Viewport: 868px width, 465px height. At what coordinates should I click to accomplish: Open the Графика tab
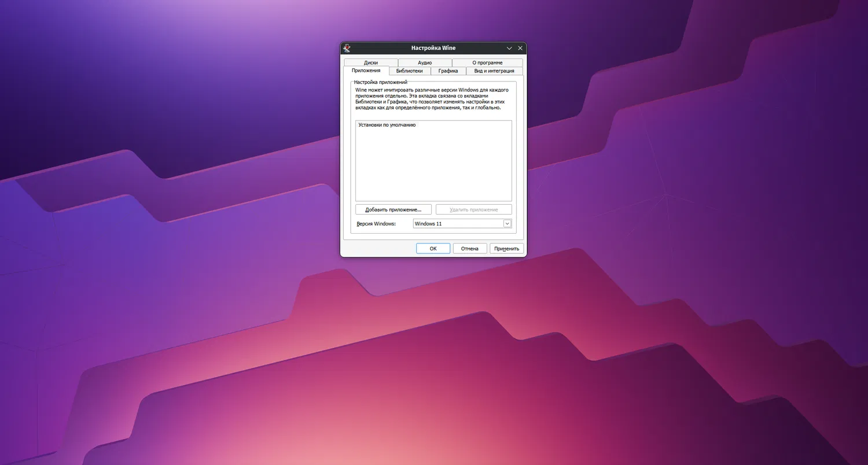coord(448,71)
